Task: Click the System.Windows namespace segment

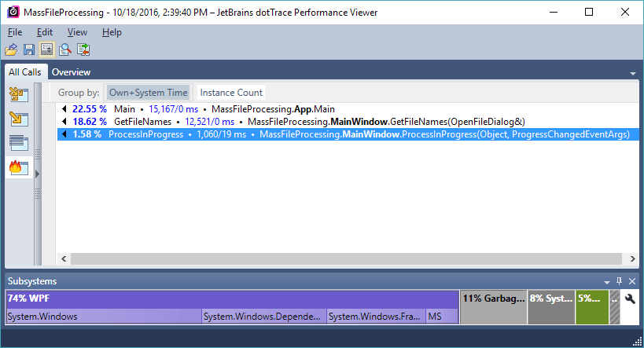Action: click(x=104, y=317)
